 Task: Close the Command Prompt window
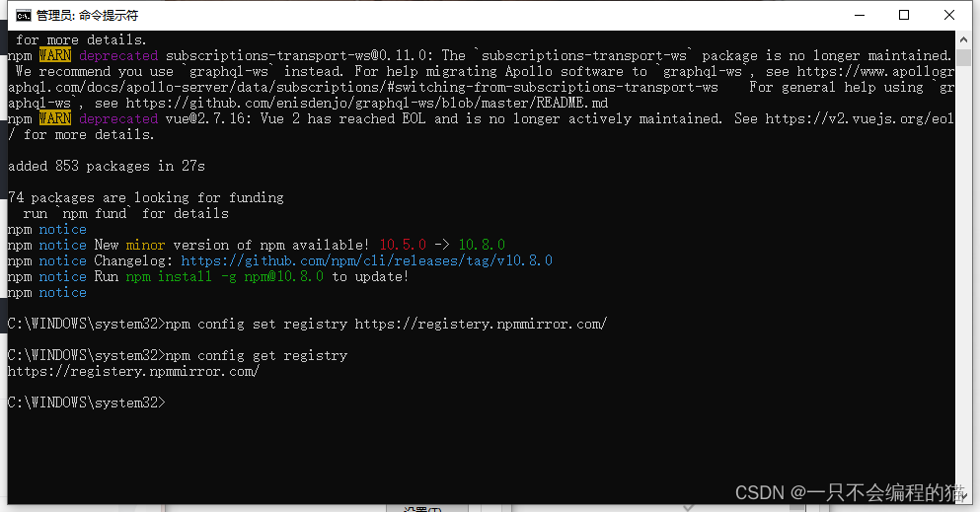948,15
